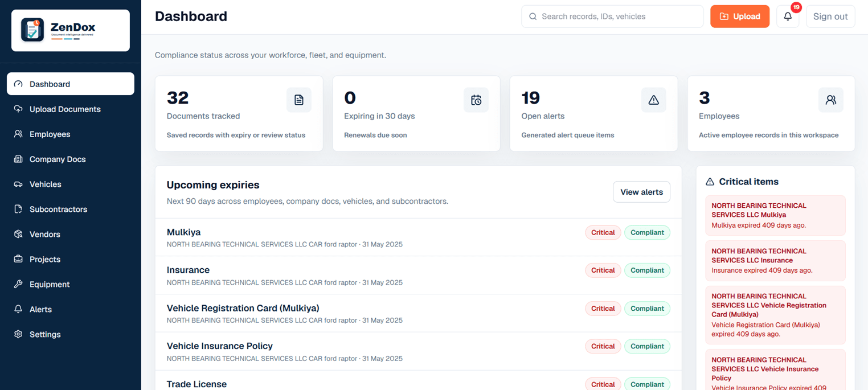Navigate to Subcontractors
This screenshot has width=868, height=390.
pyautogui.click(x=71, y=209)
